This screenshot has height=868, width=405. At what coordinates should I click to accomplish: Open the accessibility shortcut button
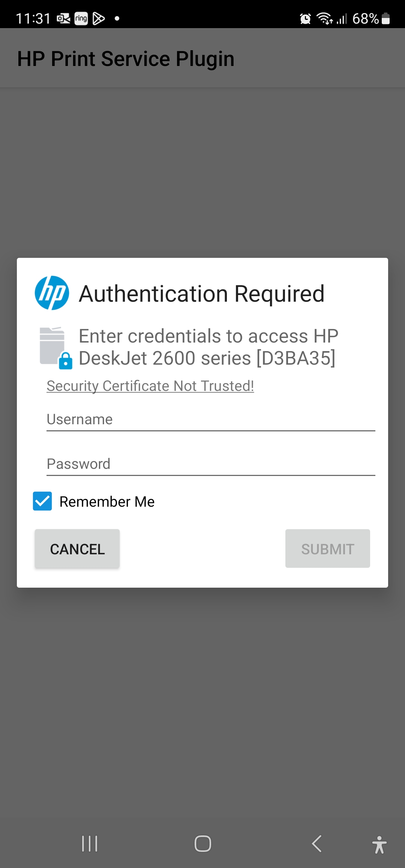click(379, 844)
